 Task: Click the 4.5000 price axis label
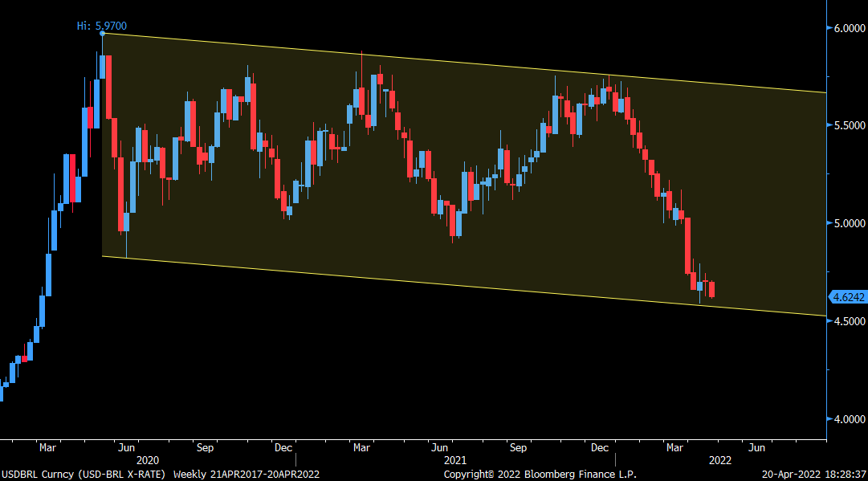click(850, 321)
